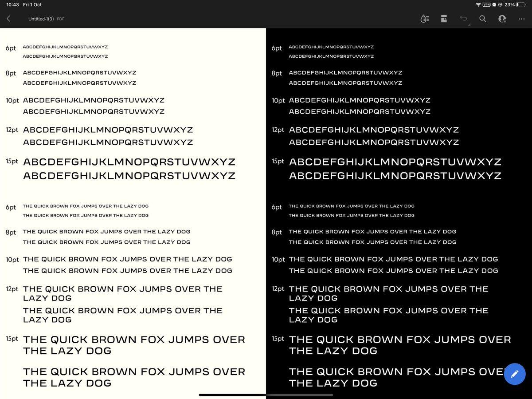The image size is (532, 399).
Task: Tap the undo arrow
Action: [x=463, y=19]
